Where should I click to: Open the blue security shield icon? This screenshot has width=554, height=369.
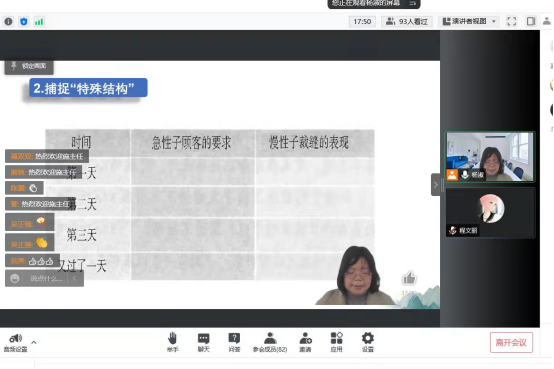coord(24,22)
